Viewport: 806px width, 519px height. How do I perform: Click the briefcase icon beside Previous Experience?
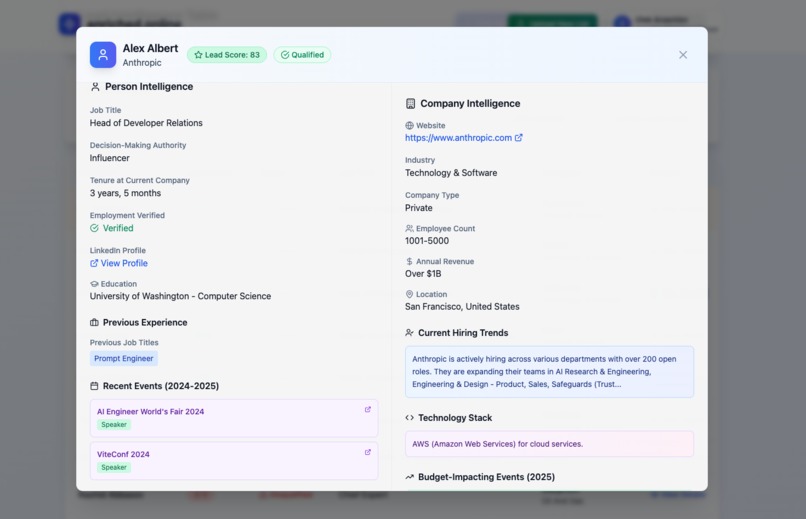point(94,323)
